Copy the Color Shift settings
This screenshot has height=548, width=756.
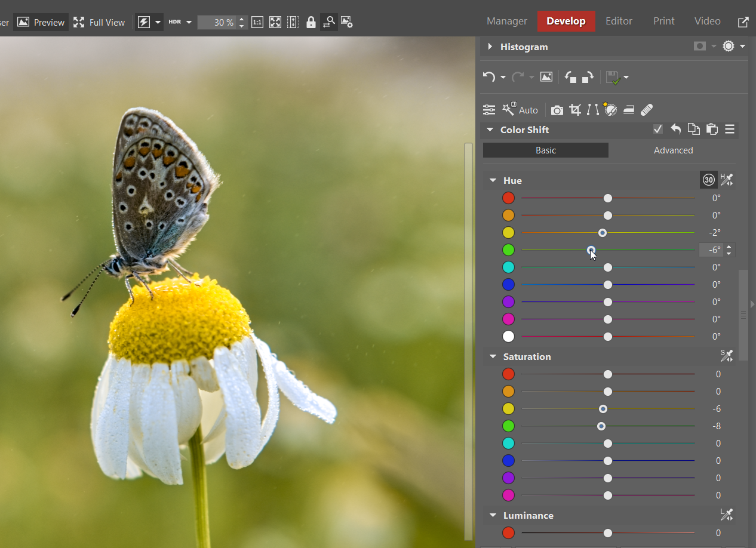point(693,130)
